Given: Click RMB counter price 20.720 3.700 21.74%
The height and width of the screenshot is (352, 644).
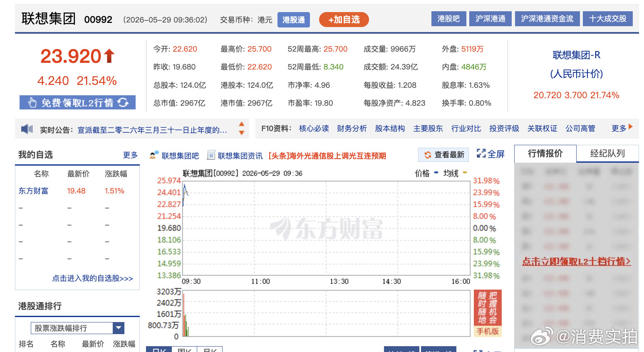Looking at the screenshot, I should point(576,95).
